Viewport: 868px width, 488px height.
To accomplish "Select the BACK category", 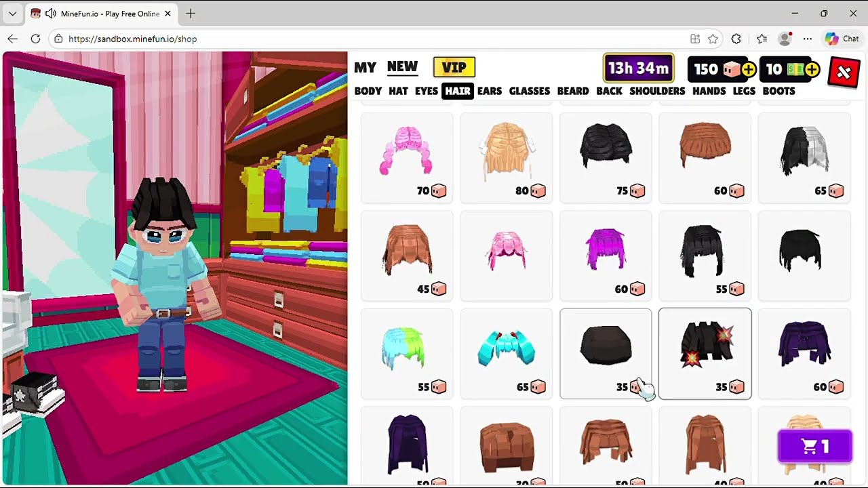I will [609, 91].
